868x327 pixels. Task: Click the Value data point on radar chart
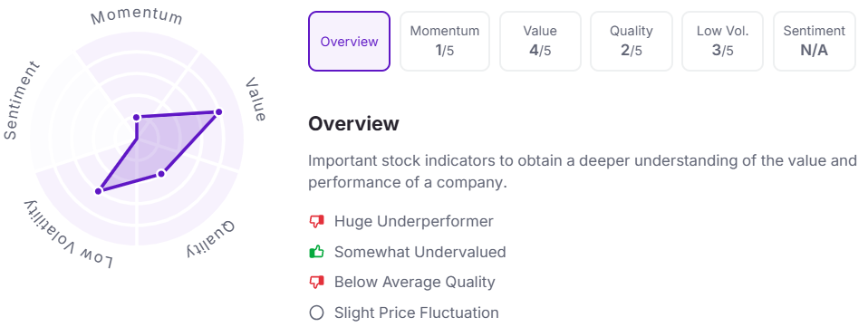tap(218, 112)
